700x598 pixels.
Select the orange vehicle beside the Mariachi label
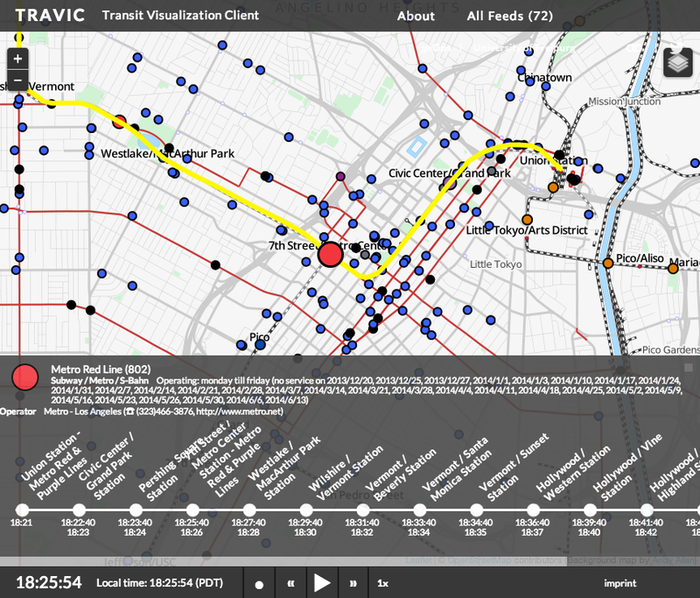pos(673,269)
